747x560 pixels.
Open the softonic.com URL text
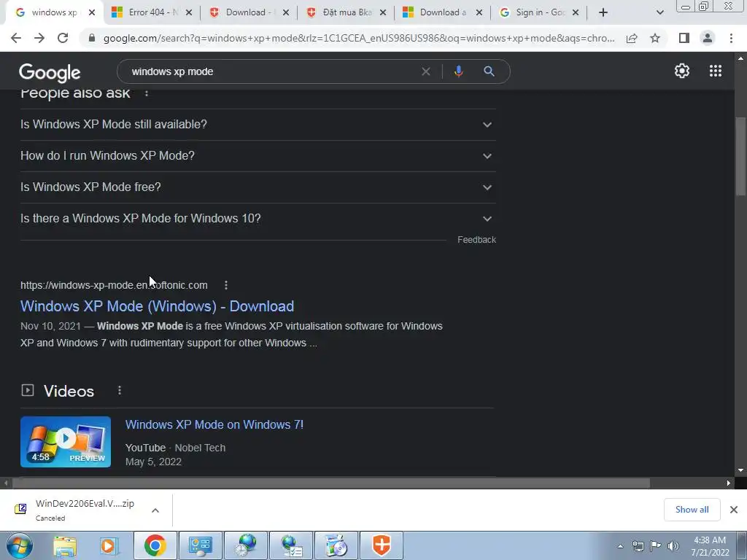(114, 285)
